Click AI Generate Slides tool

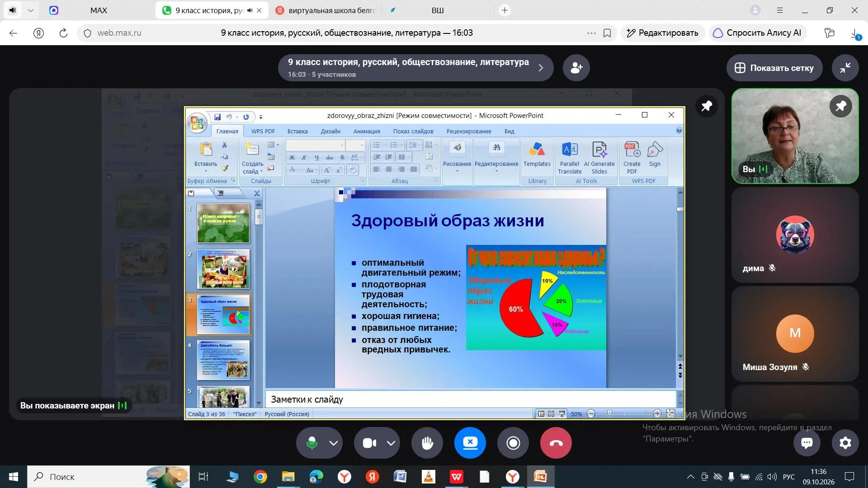click(x=599, y=158)
